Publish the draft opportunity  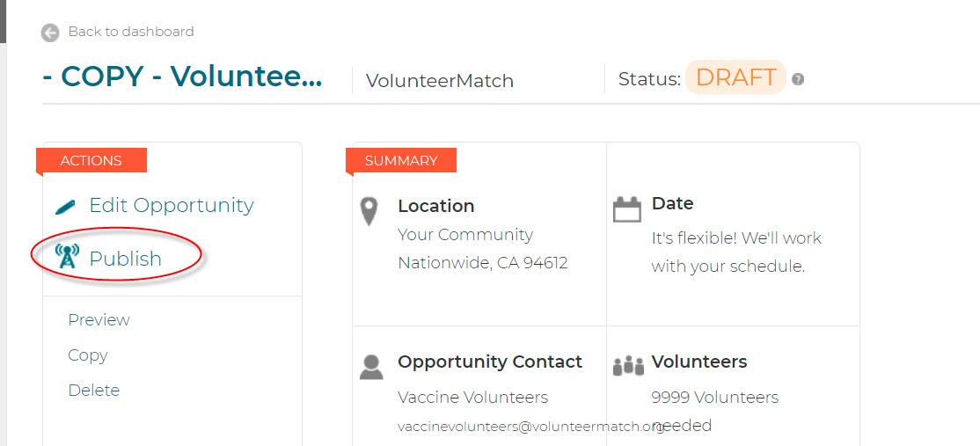[x=125, y=259]
